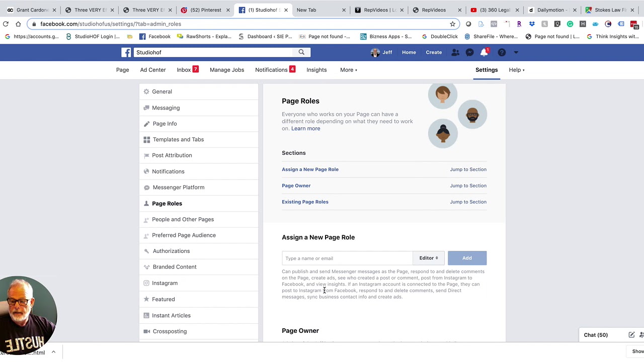Open the StudioHOF Login bookmark
The width and height of the screenshot is (644, 362).
[x=93, y=36]
